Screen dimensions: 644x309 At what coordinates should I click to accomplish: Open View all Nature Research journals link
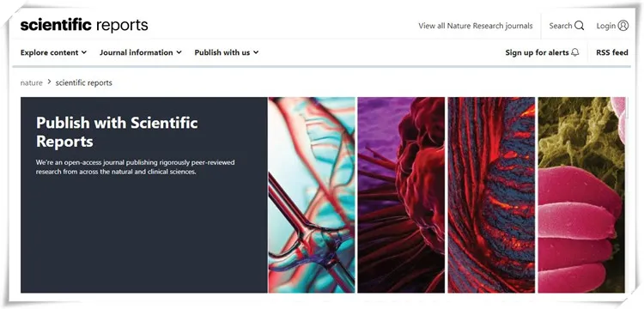click(475, 26)
